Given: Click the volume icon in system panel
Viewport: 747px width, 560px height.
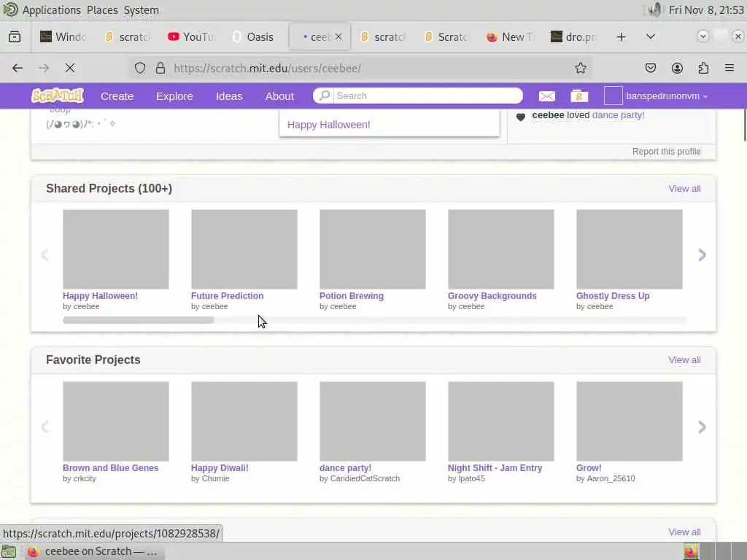Looking at the screenshot, I should coord(655,9).
